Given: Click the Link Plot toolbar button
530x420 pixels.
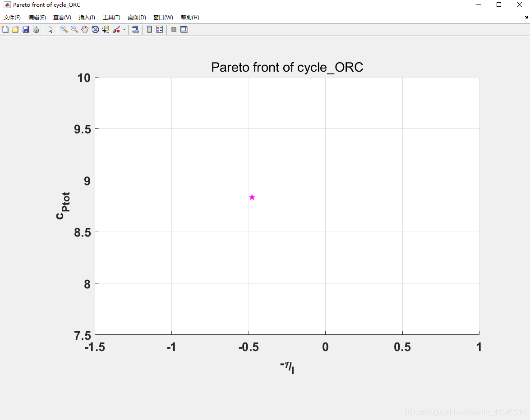Looking at the screenshot, I should [x=135, y=29].
